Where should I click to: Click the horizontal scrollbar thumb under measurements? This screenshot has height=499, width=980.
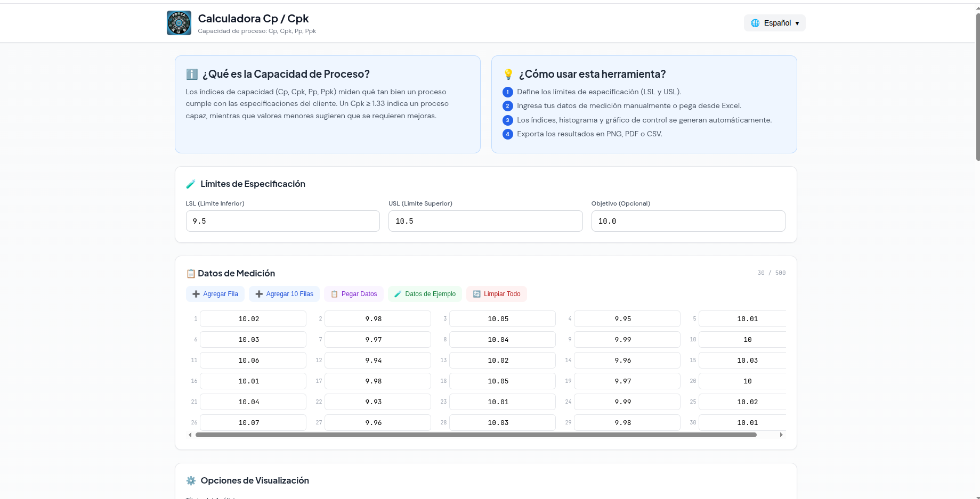(x=476, y=435)
